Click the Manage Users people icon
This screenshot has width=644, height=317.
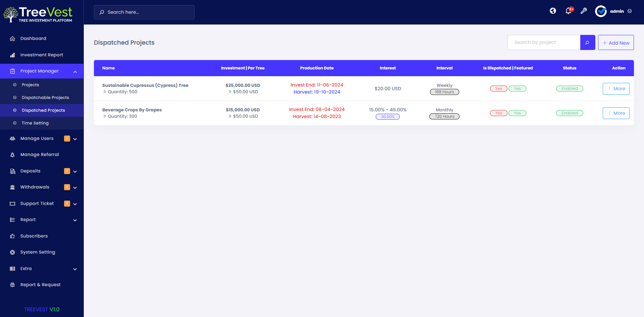click(12, 139)
